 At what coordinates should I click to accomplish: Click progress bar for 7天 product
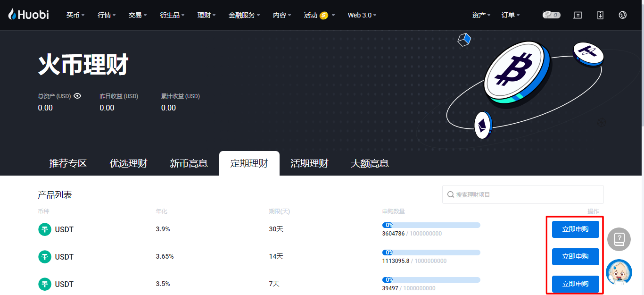(x=431, y=280)
